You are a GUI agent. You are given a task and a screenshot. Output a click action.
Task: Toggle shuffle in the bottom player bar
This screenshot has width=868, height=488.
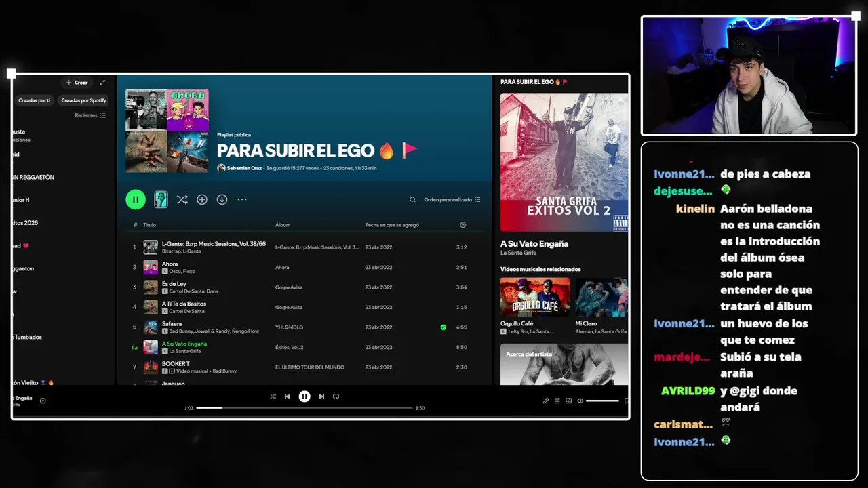[x=273, y=396]
